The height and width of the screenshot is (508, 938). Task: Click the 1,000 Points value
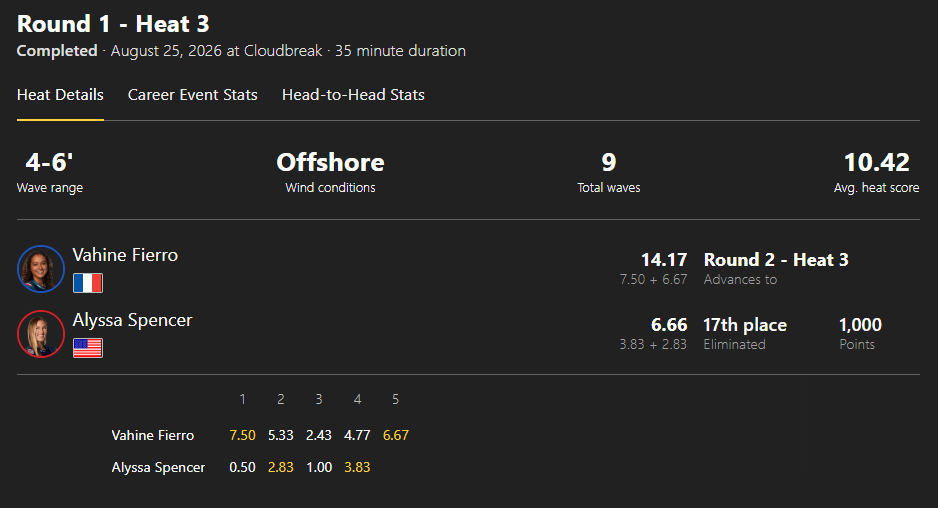(x=860, y=325)
